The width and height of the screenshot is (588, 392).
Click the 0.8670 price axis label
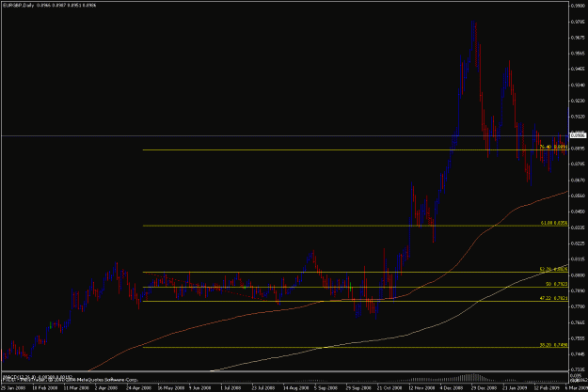coord(578,180)
